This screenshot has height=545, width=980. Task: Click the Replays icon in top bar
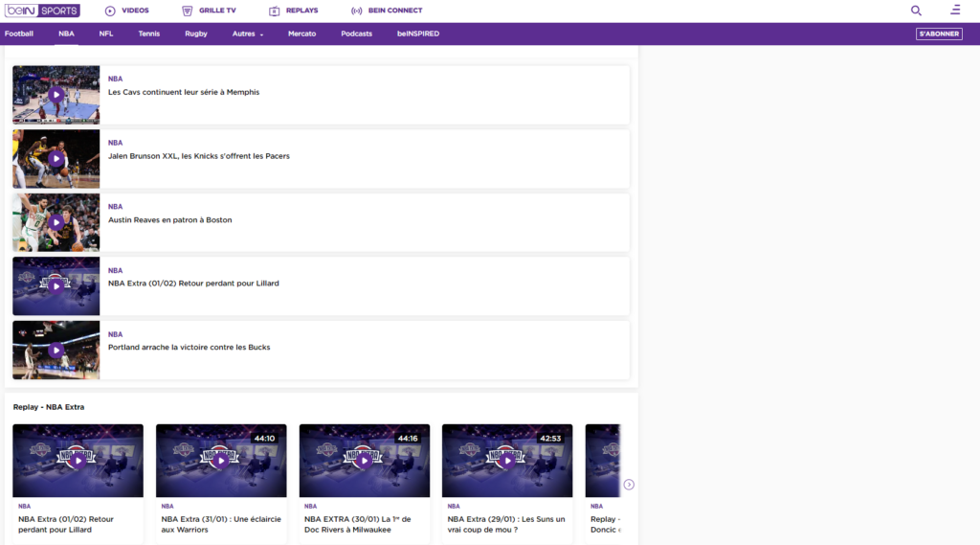[x=274, y=11]
